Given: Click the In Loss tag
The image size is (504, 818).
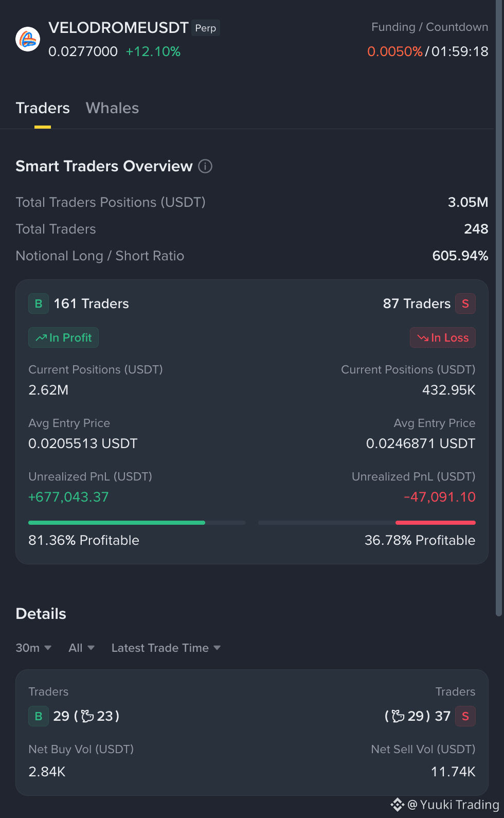Looking at the screenshot, I should point(443,337).
